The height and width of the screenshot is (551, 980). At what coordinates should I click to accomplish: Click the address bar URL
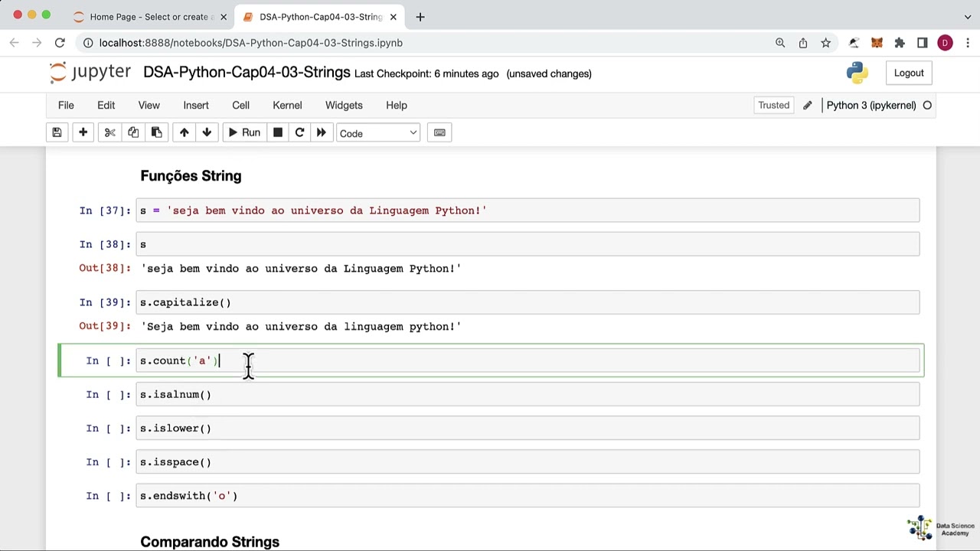(250, 43)
